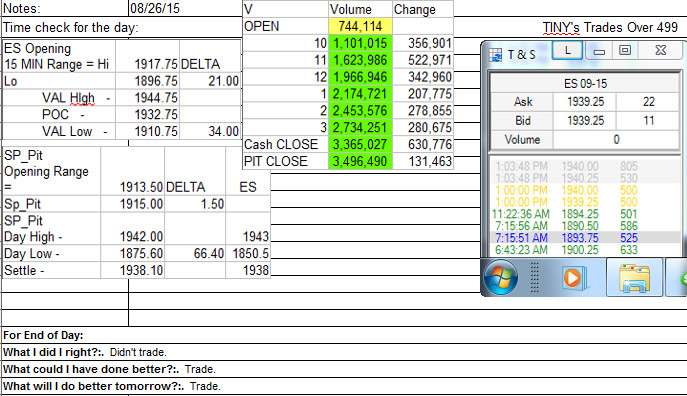Select the POC value 1932.75
The width and height of the screenshot is (687, 396).
148,114
